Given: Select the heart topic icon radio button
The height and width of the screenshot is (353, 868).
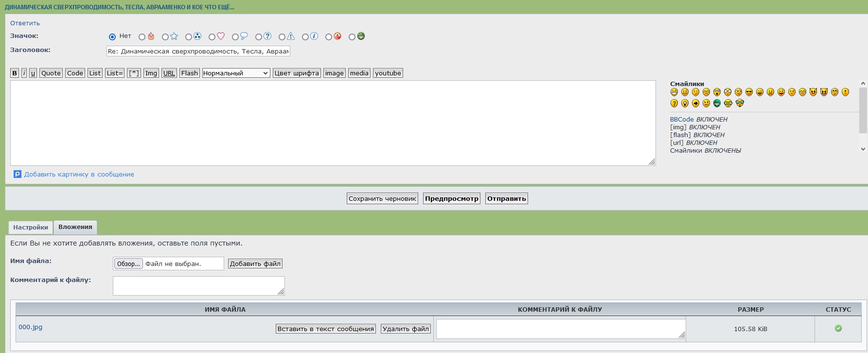Looking at the screenshot, I should [x=212, y=37].
